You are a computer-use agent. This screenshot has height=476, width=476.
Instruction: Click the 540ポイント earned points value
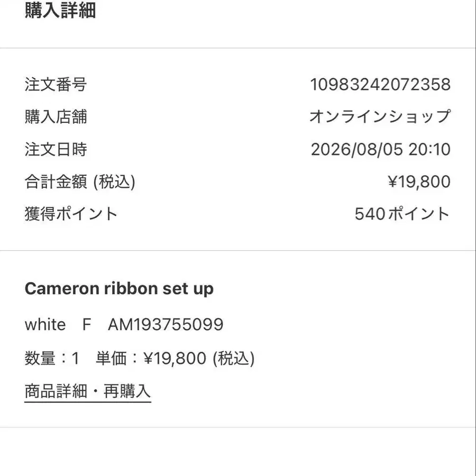click(402, 214)
